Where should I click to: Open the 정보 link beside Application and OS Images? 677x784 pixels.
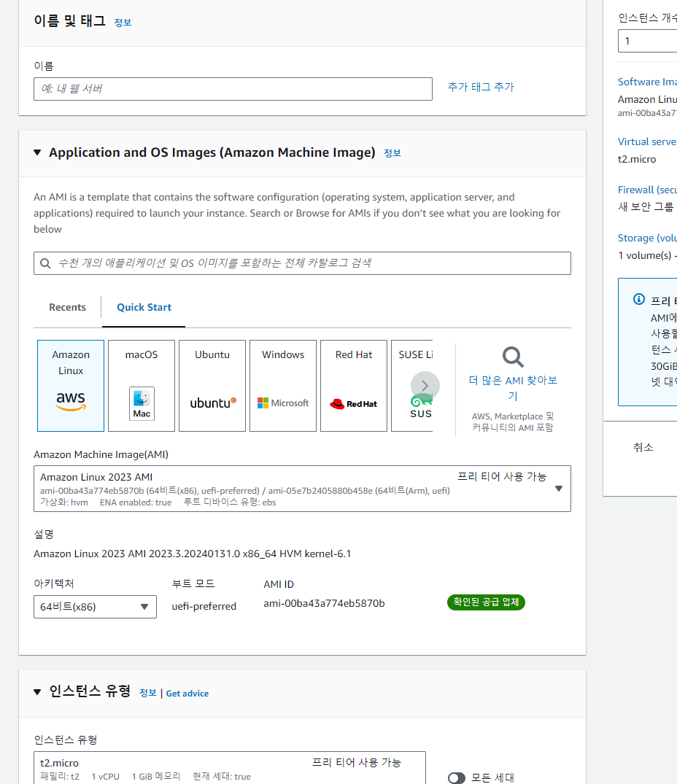pyautogui.click(x=392, y=153)
